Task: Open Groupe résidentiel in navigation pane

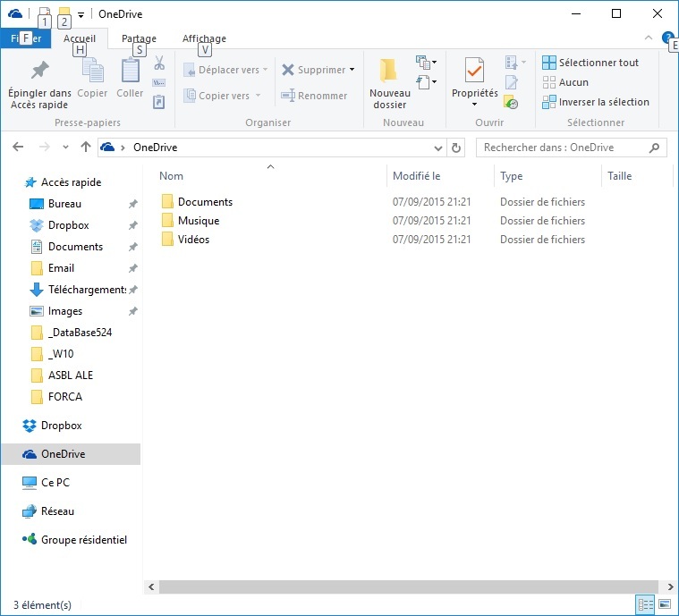Action: point(83,540)
